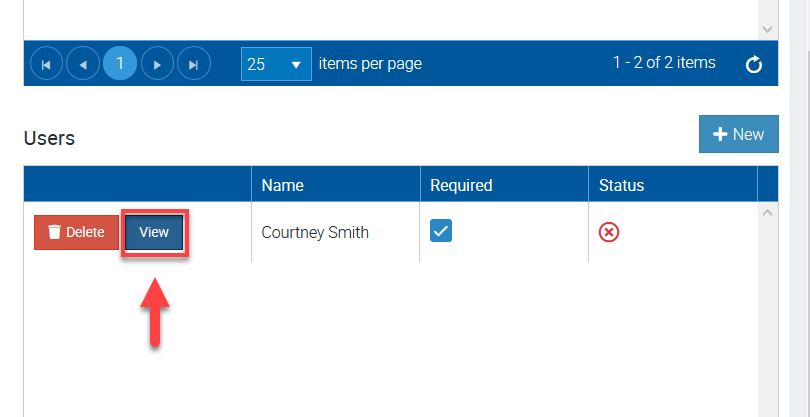
Task: Click the "1 - 2 of 2 items" label
Action: click(664, 63)
